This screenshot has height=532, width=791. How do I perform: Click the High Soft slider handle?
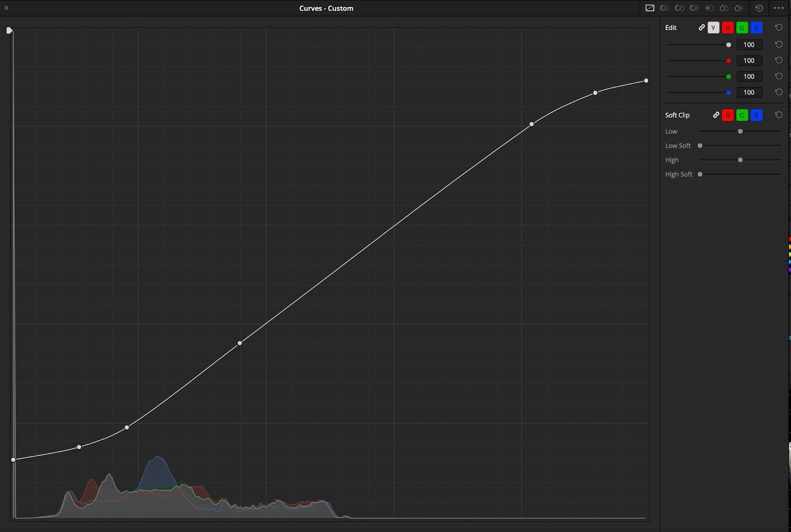pos(700,174)
